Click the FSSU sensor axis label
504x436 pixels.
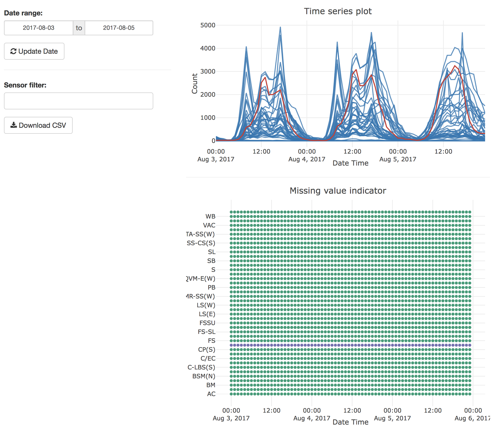207,323
